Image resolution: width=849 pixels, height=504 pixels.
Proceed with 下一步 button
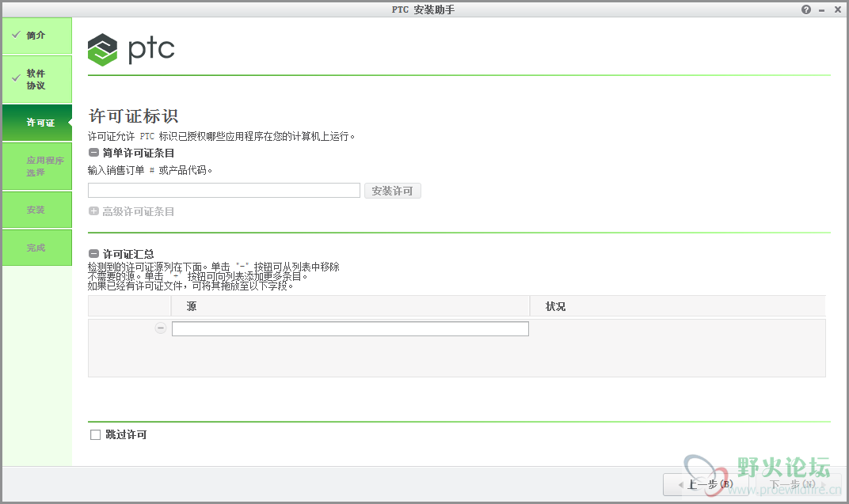point(798,484)
